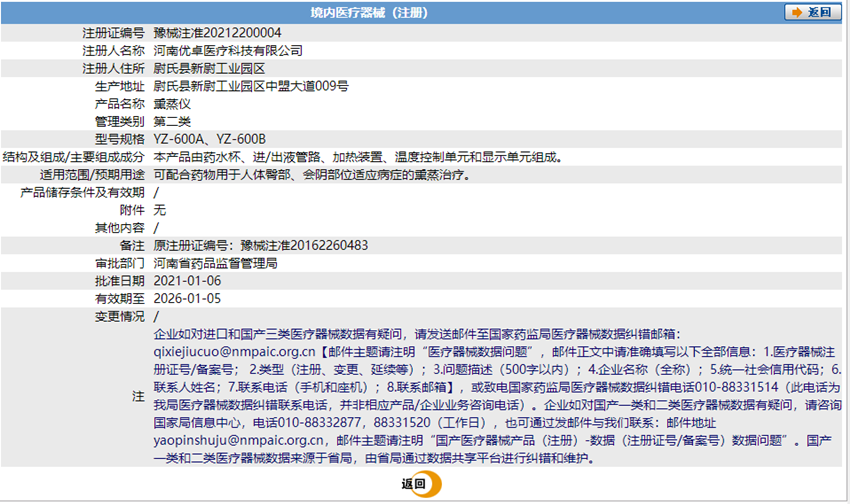Click the header title 境内医疗器械（注册）
This screenshot has height=504, width=850.
(x=369, y=12)
